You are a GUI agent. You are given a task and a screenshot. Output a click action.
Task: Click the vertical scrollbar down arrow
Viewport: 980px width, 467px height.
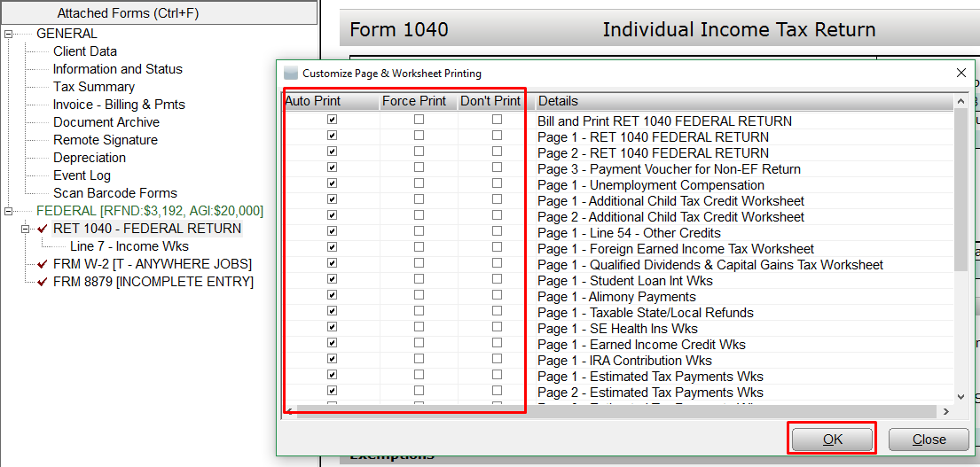pos(961,397)
